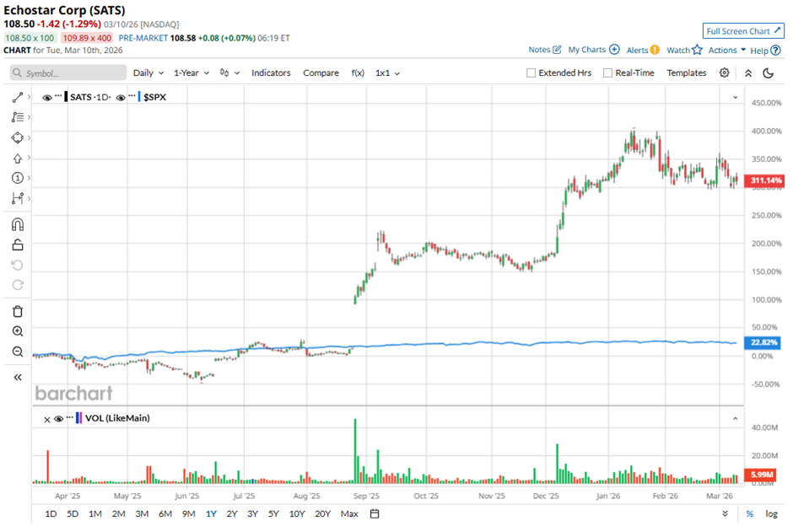Collapse the main chart pane arrow
Screen dimensions: 793x532
(x=736, y=97)
